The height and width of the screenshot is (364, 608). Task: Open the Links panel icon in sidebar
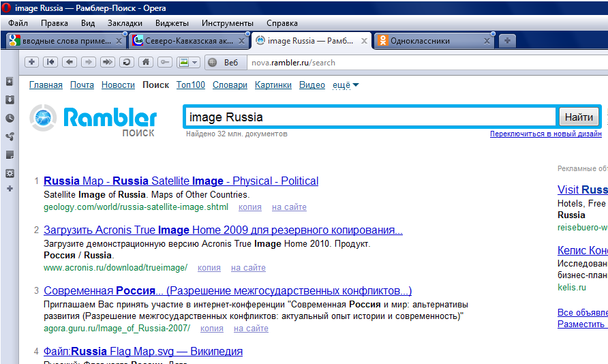pos(10,136)
